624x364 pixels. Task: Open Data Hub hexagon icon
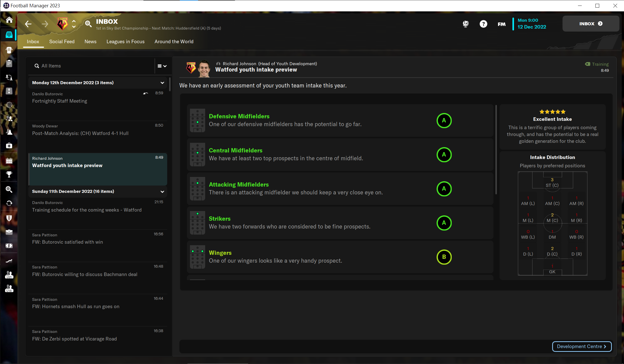coord(9,105)
